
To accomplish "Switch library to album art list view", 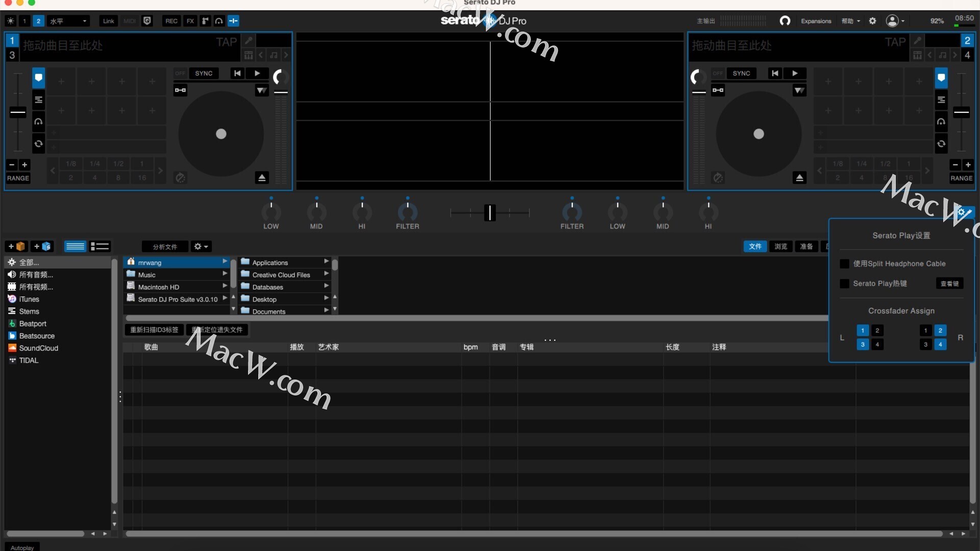I will click(100, 246).
